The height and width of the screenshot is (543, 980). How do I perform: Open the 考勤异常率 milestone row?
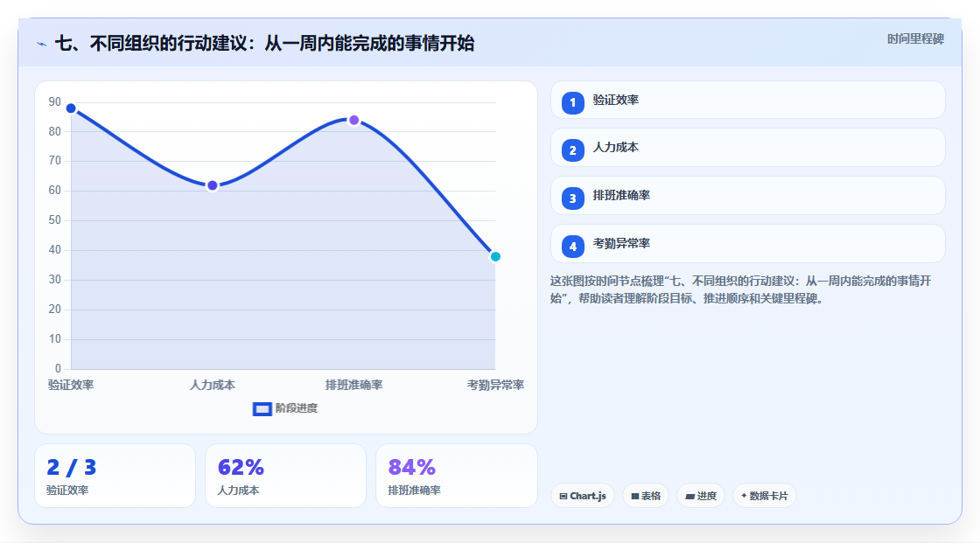coord(747,244)
